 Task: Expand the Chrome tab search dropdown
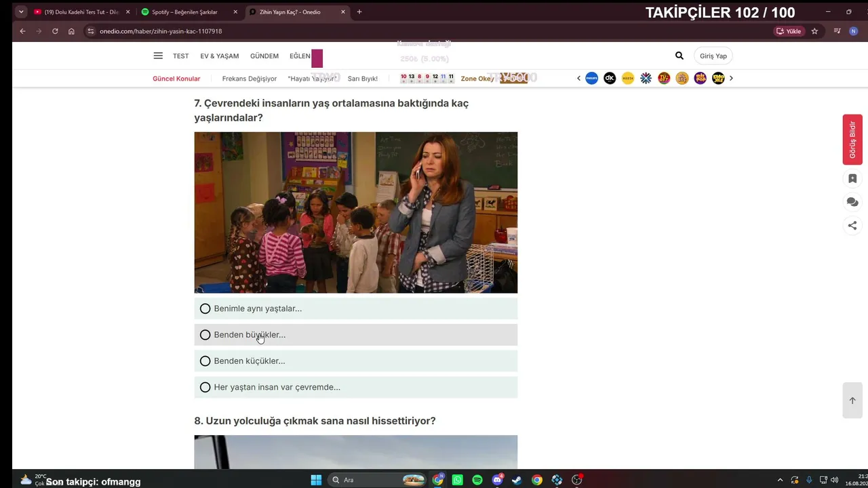point(21,12)
